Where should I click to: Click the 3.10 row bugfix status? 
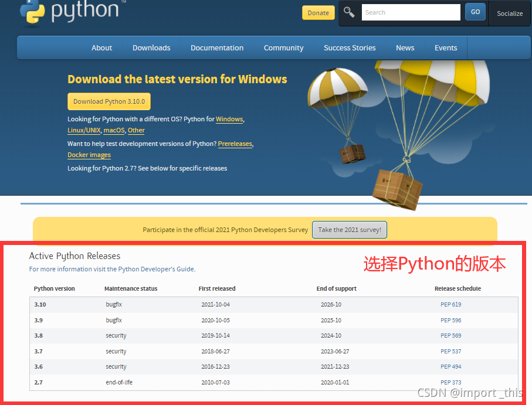point(114,304)
